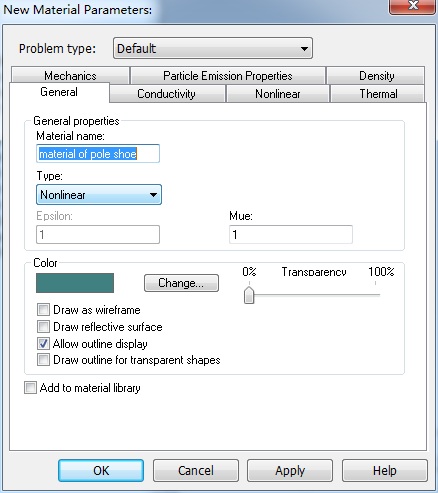Tick Draw outline for transparent shapes

tap(43, 360)
